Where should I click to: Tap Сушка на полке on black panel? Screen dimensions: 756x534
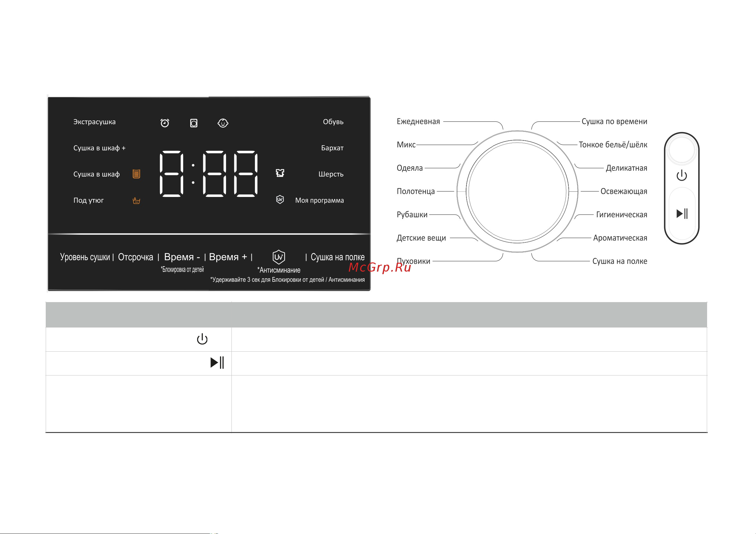point(338,257)
